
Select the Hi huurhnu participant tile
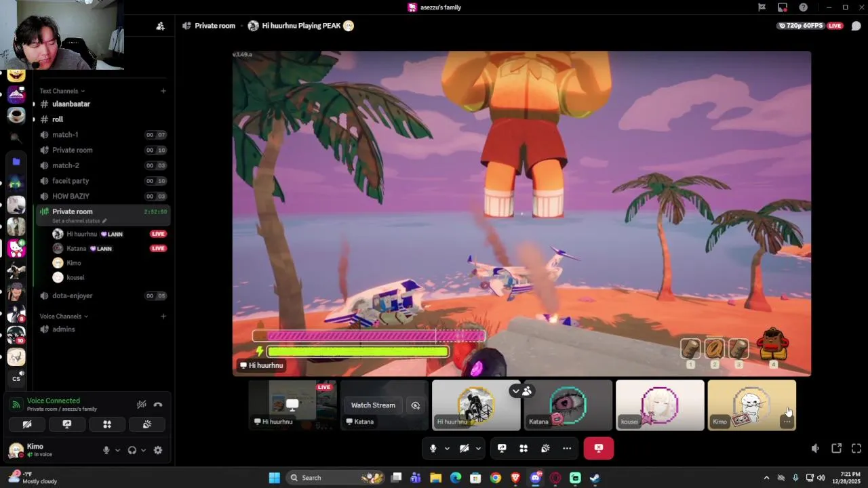pyautogui.click(x=476, y=405)
